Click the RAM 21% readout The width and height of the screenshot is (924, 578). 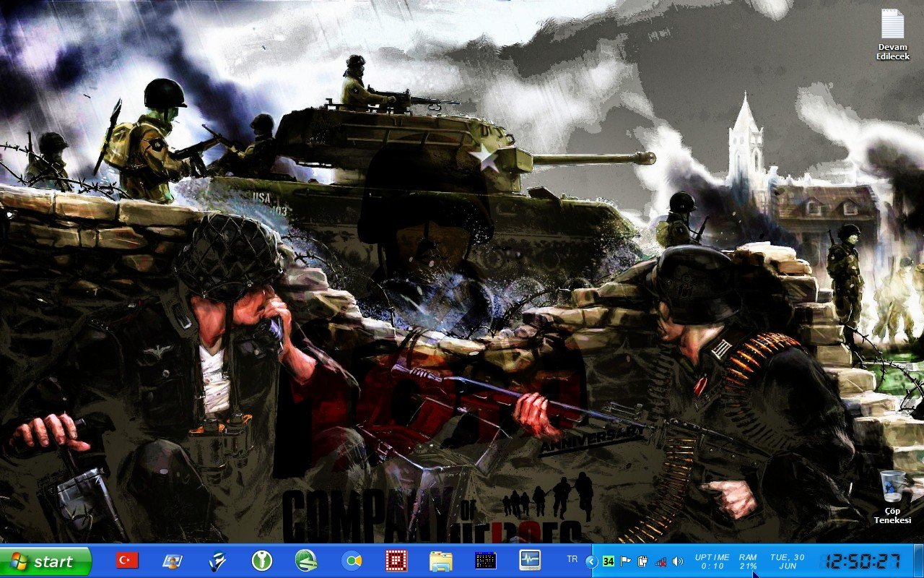pyautogui.click(x=748, y=561)
